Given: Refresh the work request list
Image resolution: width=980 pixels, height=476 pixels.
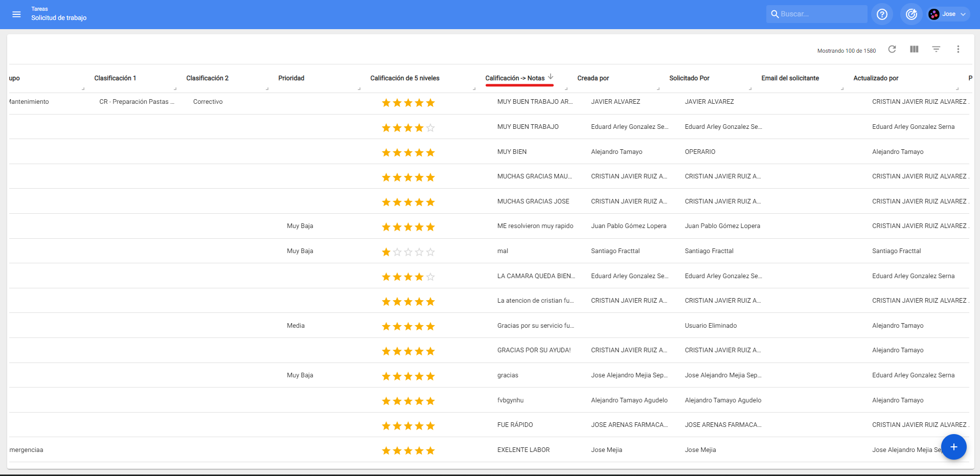Looking at the screenshot, I should point(892,49).
